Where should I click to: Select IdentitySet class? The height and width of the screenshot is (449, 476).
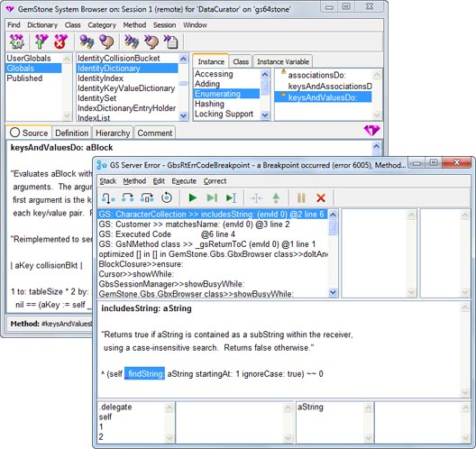pyautogui.click(x=127, y=98)
